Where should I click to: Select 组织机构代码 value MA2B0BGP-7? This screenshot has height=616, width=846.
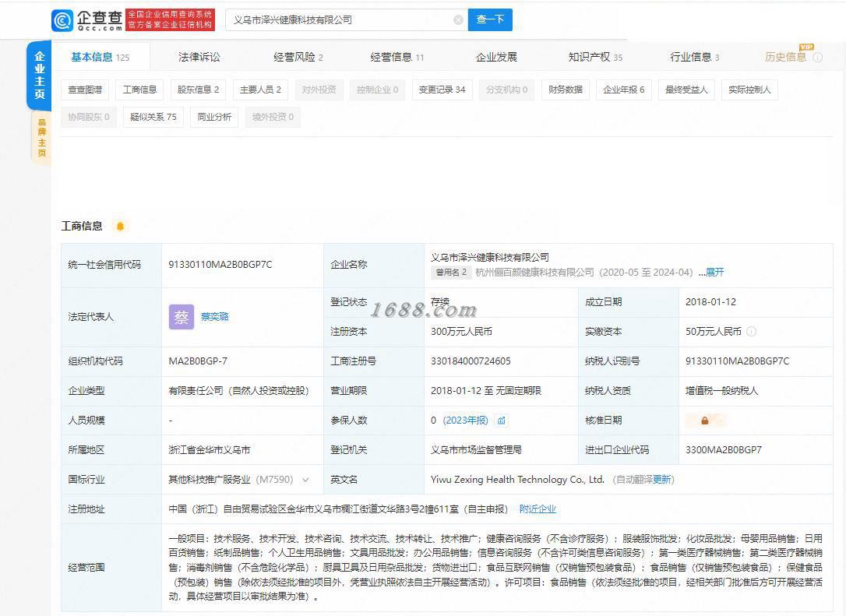pos(198,361)
